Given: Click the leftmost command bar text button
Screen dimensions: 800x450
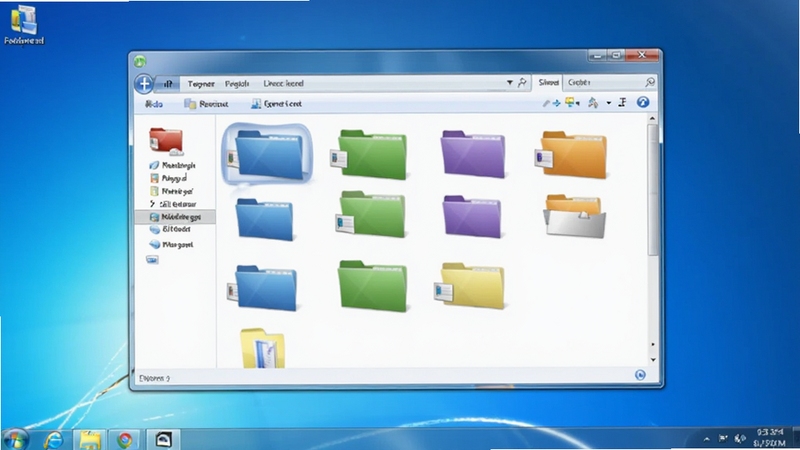Looking at the screenshot, I should point(154,104).
